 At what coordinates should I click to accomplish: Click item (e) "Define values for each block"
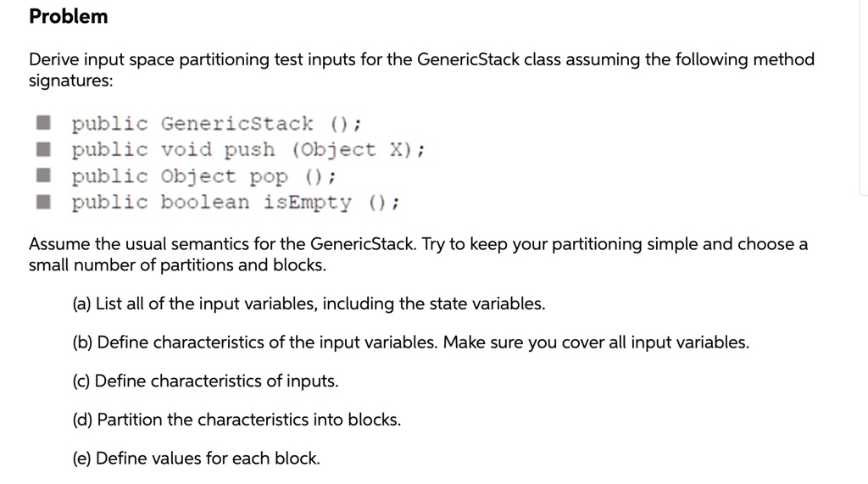coord(197,459)
